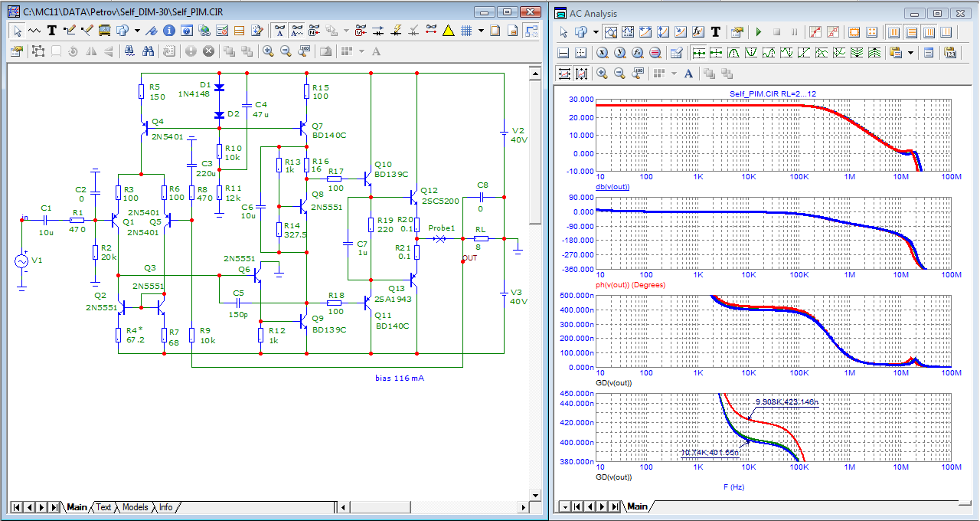Viewport: 980px width, 521px height.
Task: Click the cursor tag '10.74K,401.55n'
Action: tap(710, 453)
